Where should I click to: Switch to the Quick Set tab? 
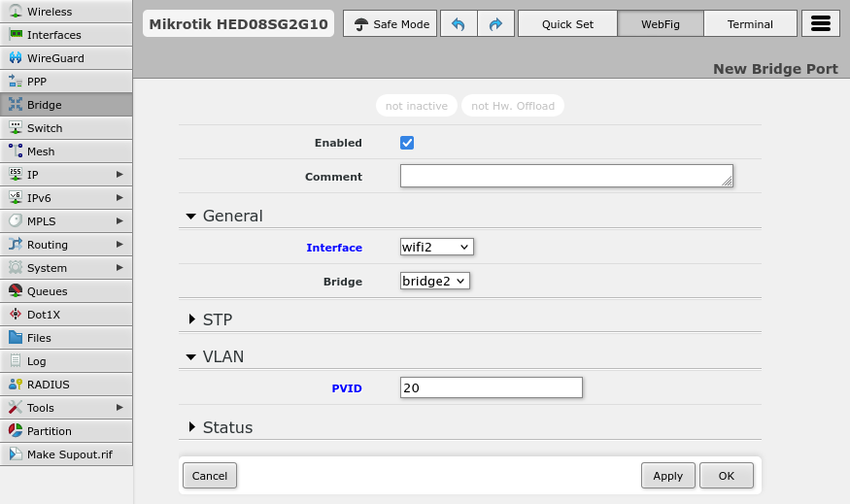pyautogui.click(x=567, y=24)
